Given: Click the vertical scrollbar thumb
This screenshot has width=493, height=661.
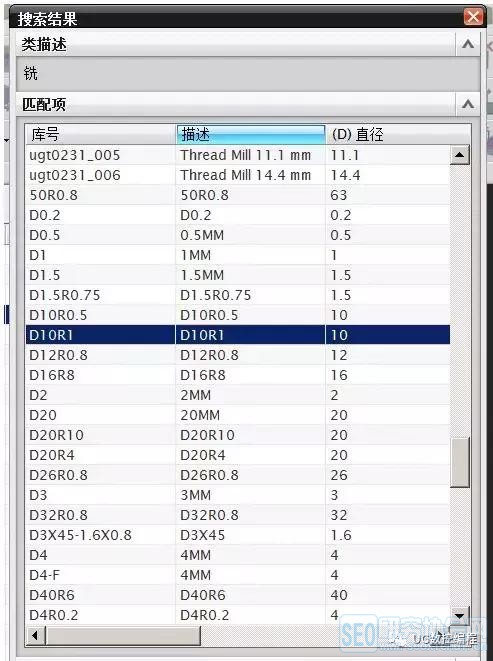Looking at the screenshot, I should point(459,462).
